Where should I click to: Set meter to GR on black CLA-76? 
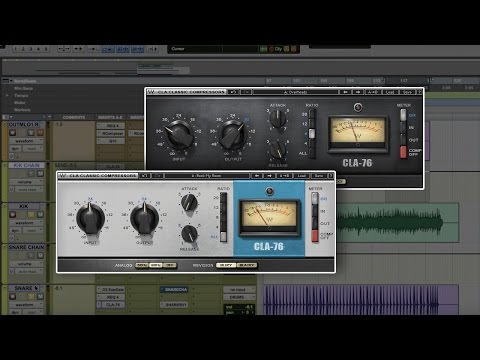403,115
